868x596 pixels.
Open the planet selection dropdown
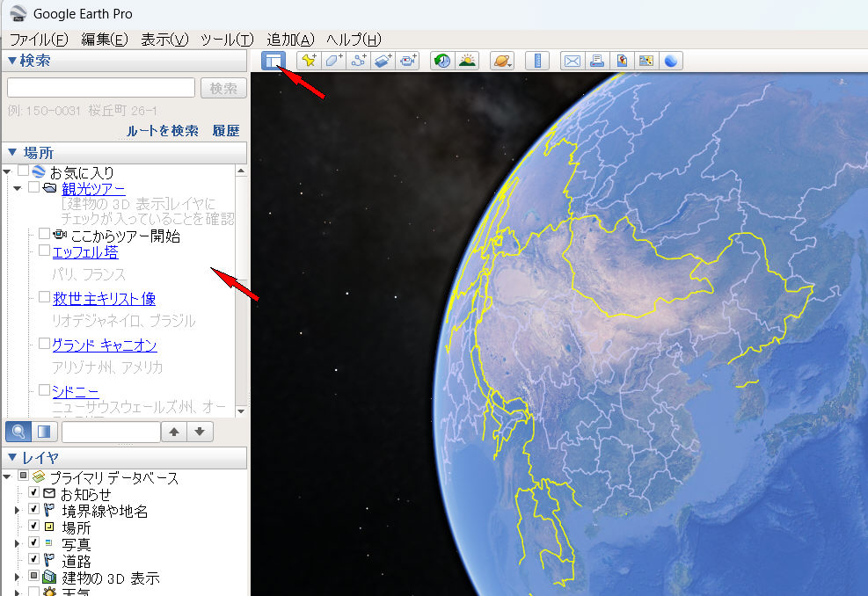tap(502, 61)
